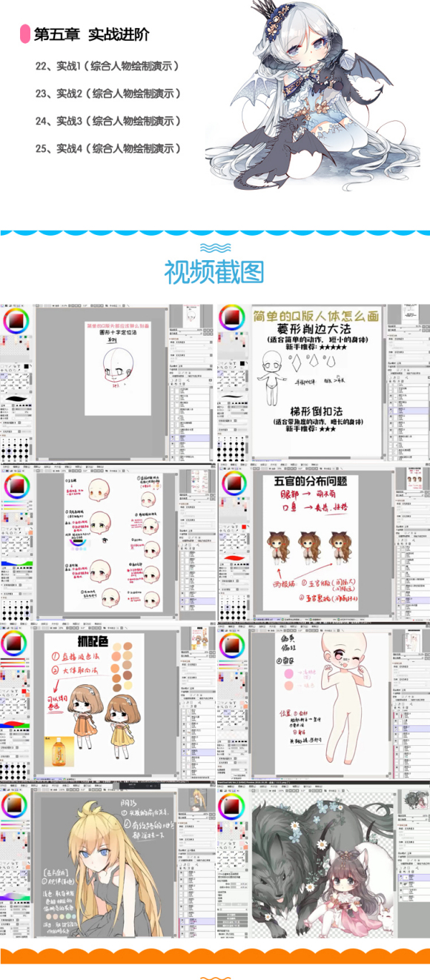
Task: Toggle visibility of the highlighted layer, first screenshot
Action: pos(173,438)
